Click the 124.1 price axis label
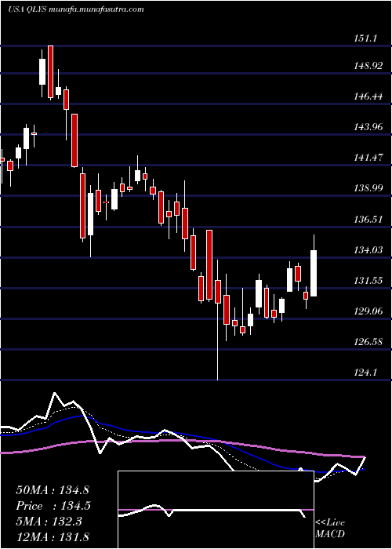The image size is (392, 549). coord(366,373)
